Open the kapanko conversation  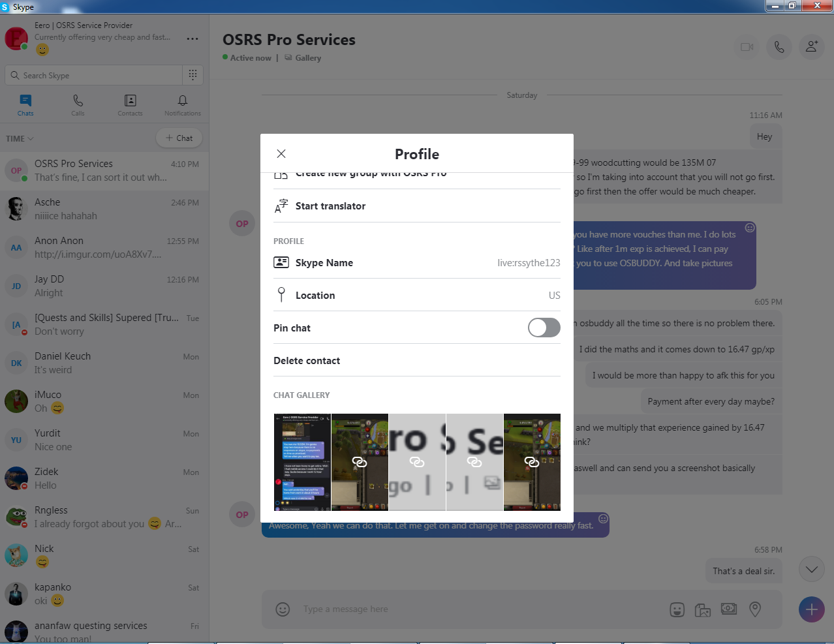click(x=104, y=594)
